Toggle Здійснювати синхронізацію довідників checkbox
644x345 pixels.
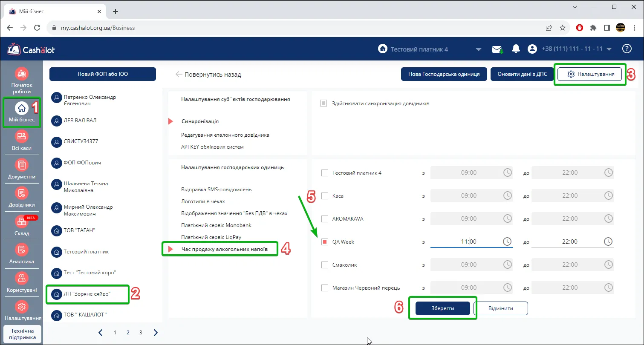pos(324,103)
